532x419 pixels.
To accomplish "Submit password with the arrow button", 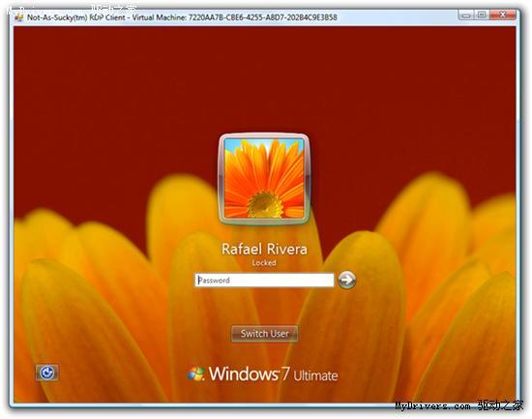I will click(346, 280).
